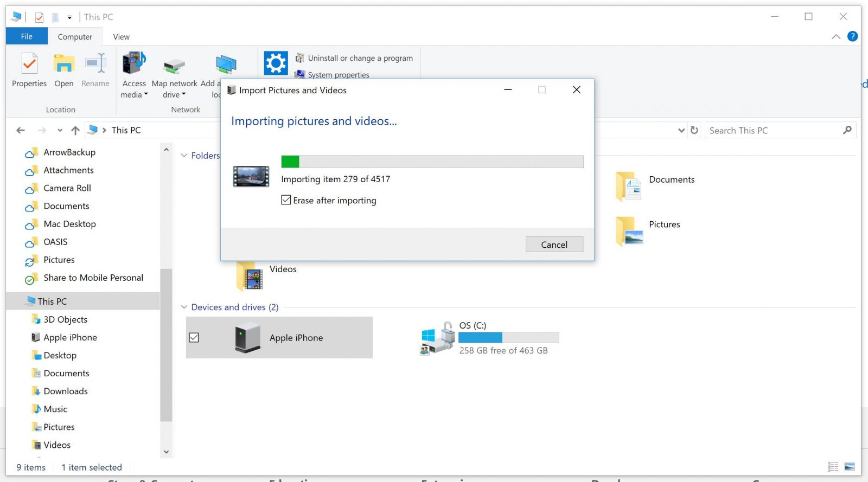
Task: Select ArrowBackup in navigation pane
Action: pyautogui.click(x=69, y=152)
